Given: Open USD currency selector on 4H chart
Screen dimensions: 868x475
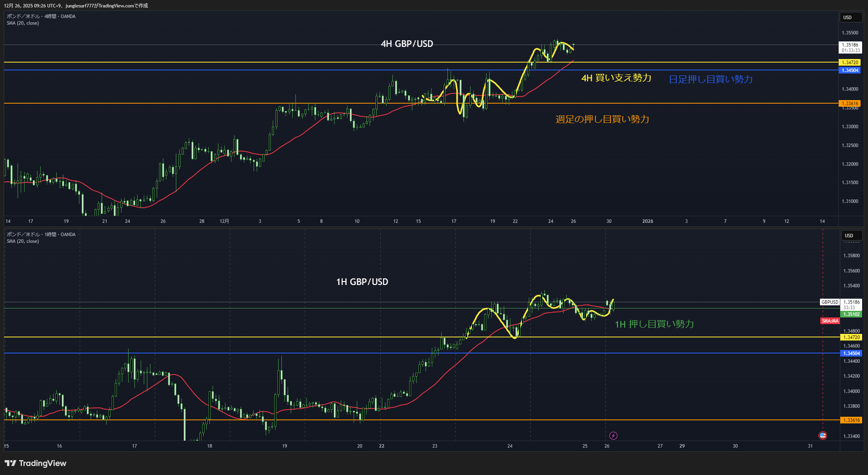Looking at the screenshot, I should coord(850,17).
